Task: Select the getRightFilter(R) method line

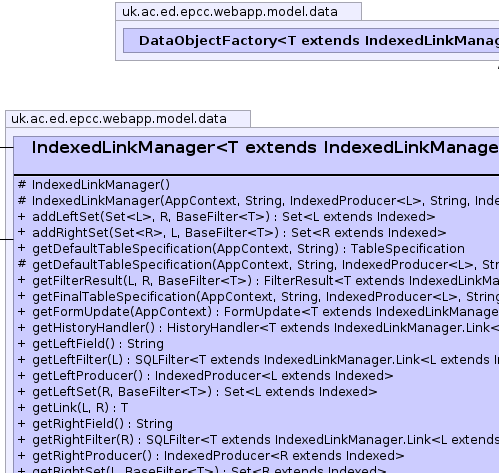Action: click(x=258, y=440)
